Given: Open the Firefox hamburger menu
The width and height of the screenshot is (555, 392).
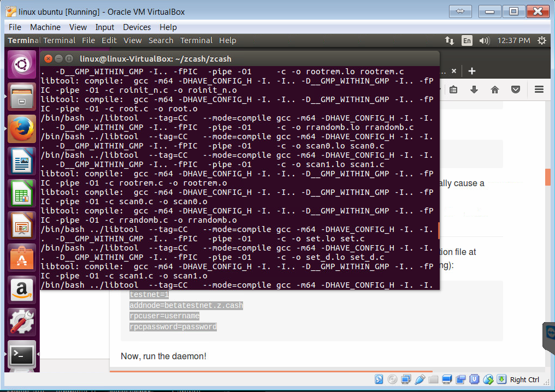Looking at the screenshot, I should pyautogui.click(x=539, y=90).
